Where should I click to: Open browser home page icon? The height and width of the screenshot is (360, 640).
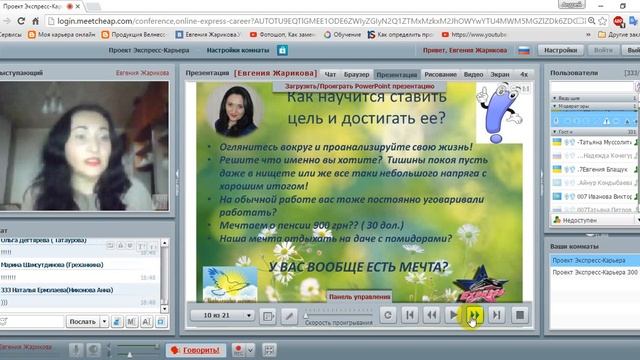coord(36,20)
